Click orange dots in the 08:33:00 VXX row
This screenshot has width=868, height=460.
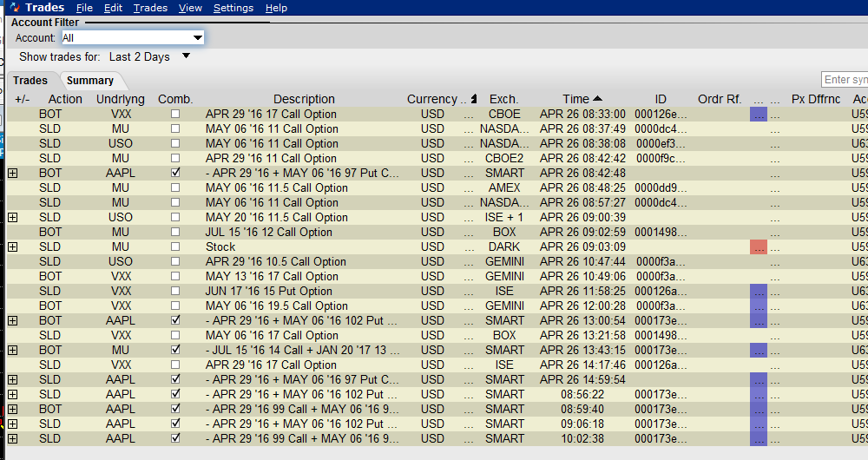coord(775,115)
